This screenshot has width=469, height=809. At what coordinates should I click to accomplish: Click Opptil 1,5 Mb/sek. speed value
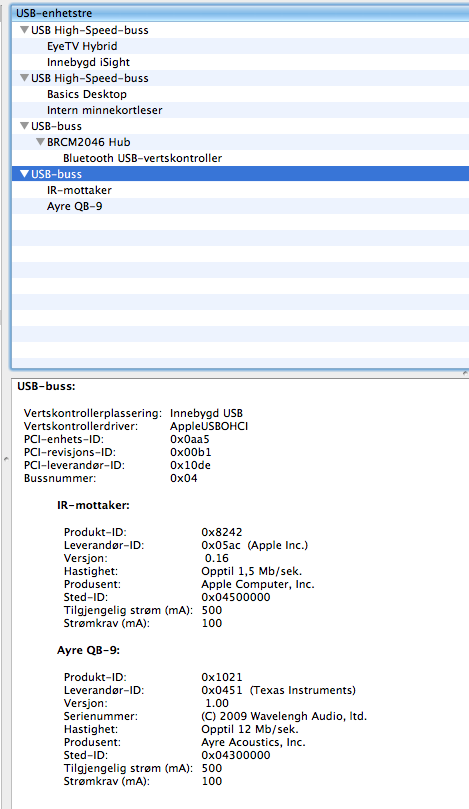(x=252, y=571)
